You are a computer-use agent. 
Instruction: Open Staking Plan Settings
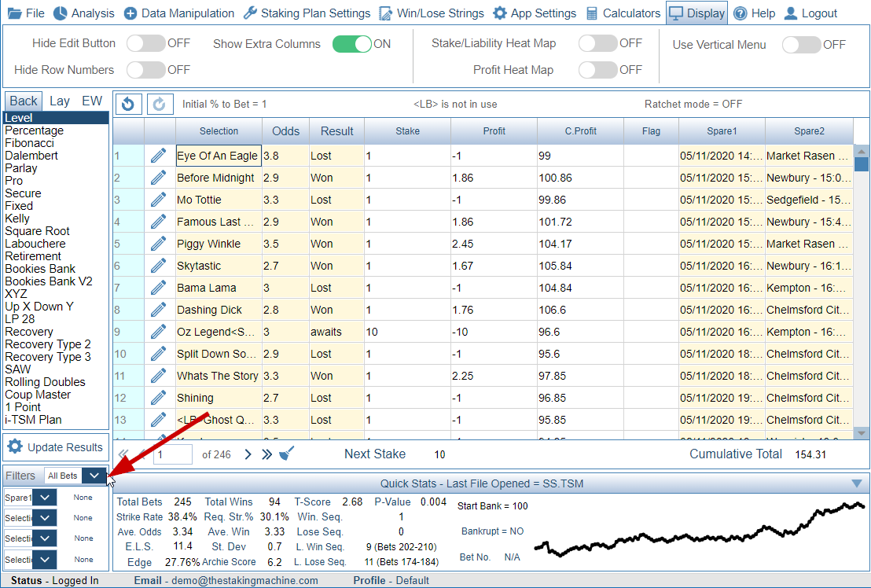pyautogui.click(x=307, y=13)
